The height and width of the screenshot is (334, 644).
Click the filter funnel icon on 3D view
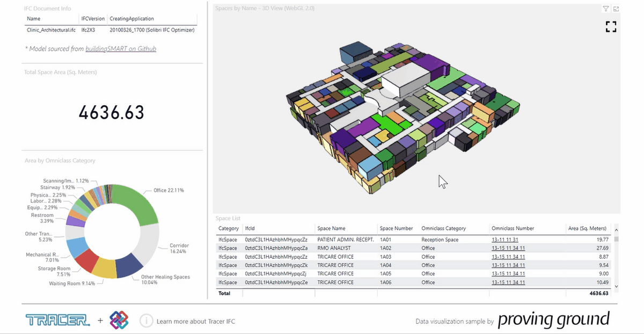[606, 9]
